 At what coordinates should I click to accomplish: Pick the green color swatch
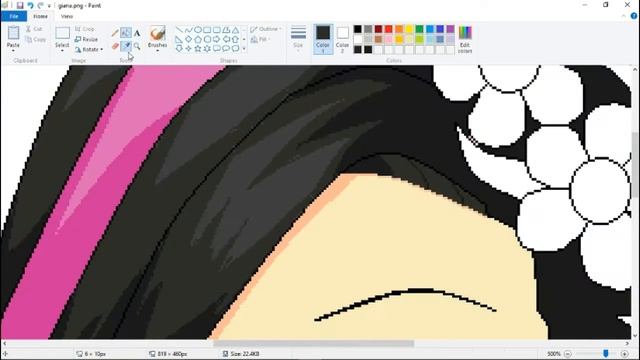click(419, 29)
